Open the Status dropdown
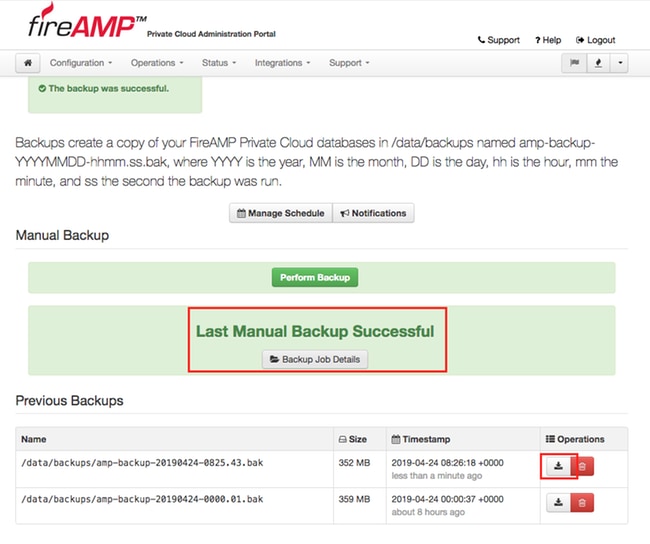The height and width of the screenshot is (544, 650). [x=219, y=63]
